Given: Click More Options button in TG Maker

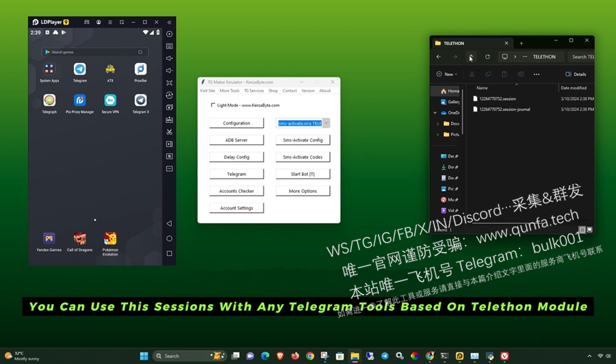Looking at the screenshot, I should pos(303,191).
